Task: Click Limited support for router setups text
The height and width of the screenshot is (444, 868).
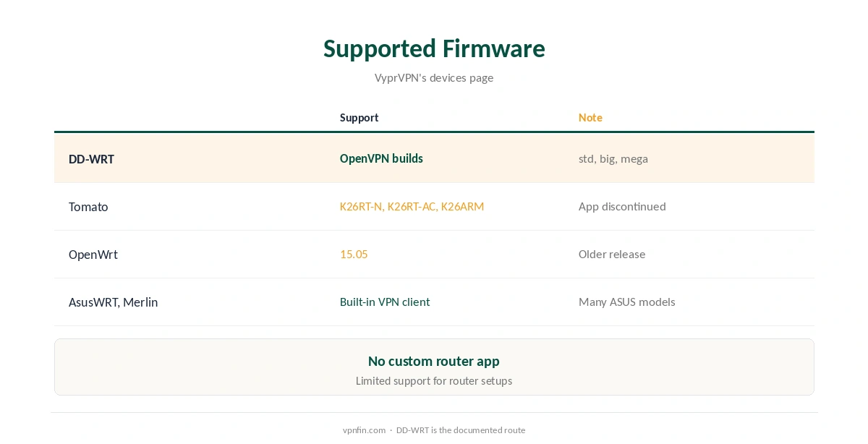Action: click(434, 381)
